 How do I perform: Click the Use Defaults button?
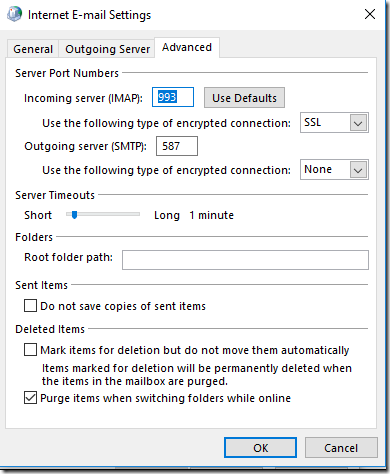point(244,98)
